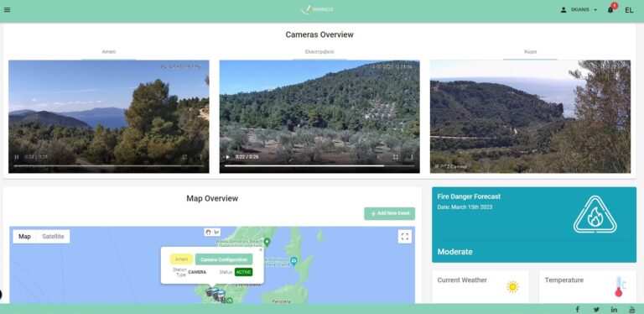Open the hamburger navigation menu
The width and height of the screenshot is (644, 314).
(x=7, y=10)
